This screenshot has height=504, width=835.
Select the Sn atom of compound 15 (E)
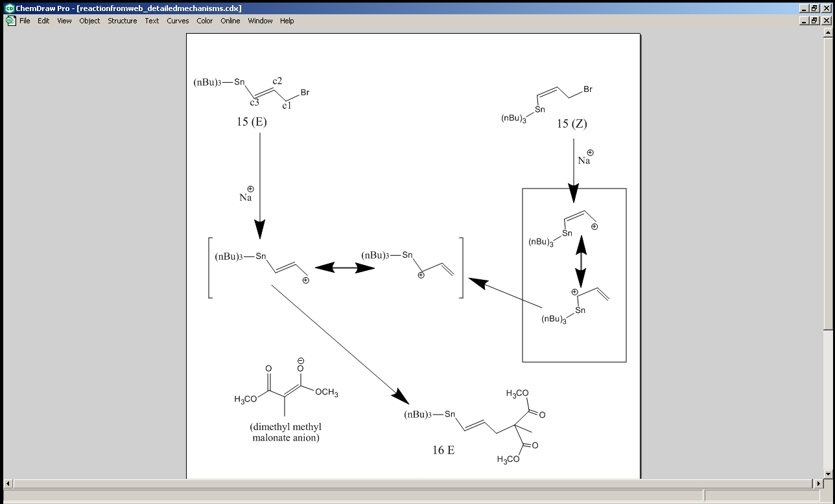coord(239,82)
